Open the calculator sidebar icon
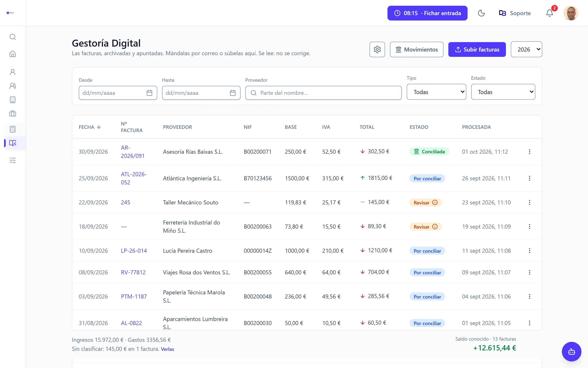The image size is (588, 368). (x=13, y=129)
